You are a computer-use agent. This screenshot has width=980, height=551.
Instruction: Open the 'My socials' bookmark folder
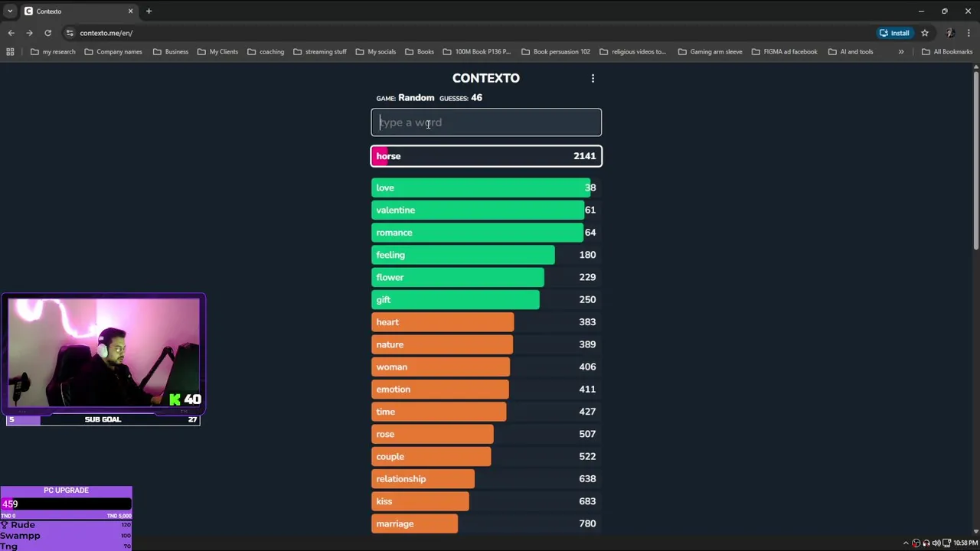pyautogui.click(x=375, y=52)
